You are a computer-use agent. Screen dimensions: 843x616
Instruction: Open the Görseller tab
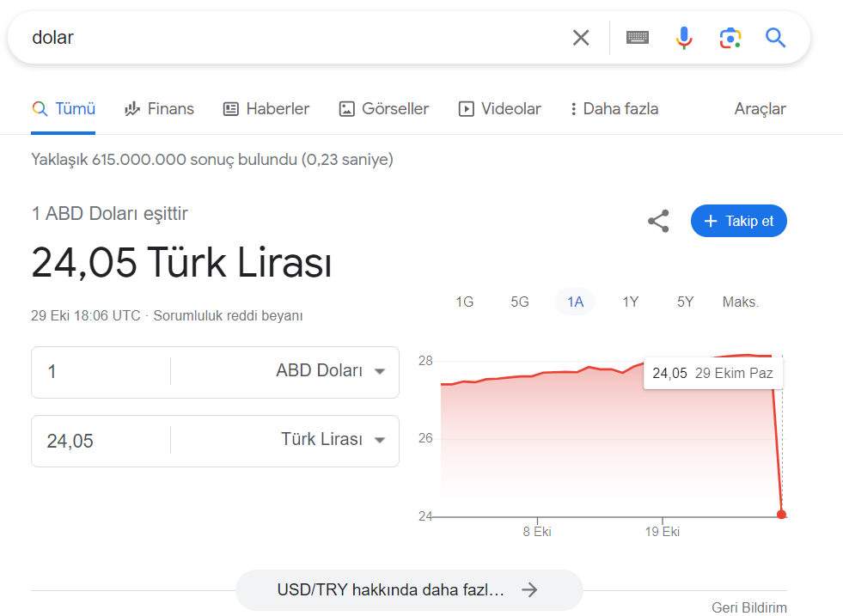[384, 109]
